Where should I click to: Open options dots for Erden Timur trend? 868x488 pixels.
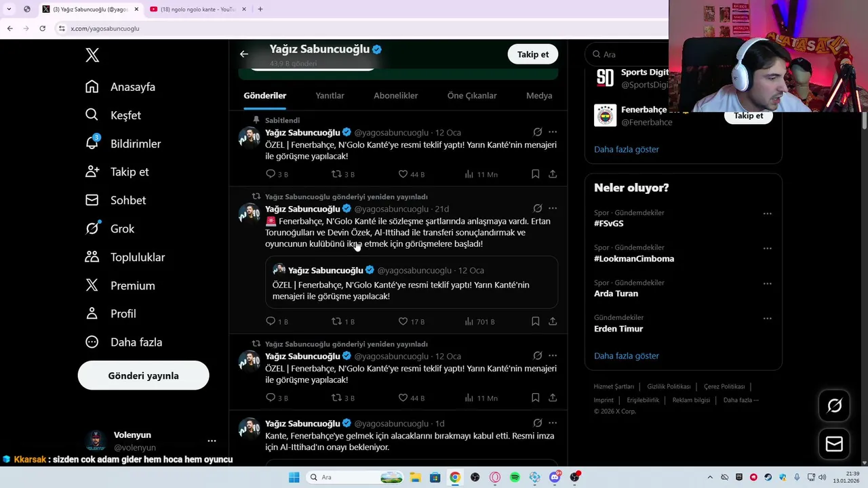(767, 319)
